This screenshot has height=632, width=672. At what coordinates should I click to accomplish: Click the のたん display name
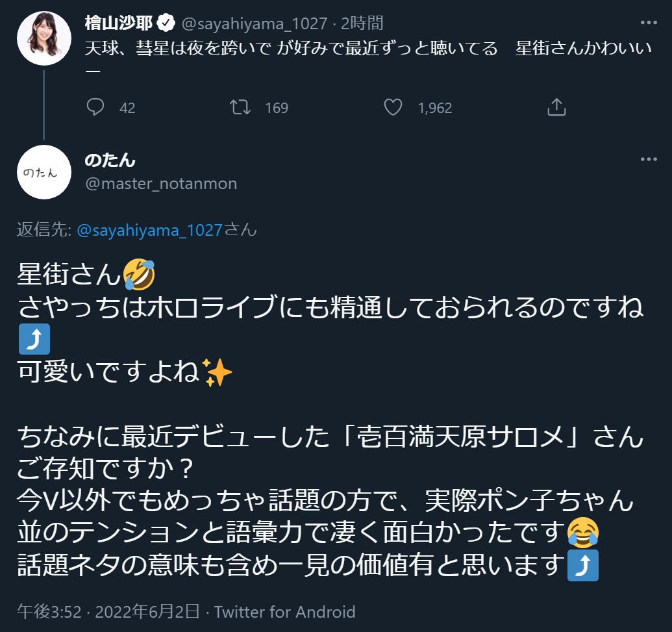110,159
